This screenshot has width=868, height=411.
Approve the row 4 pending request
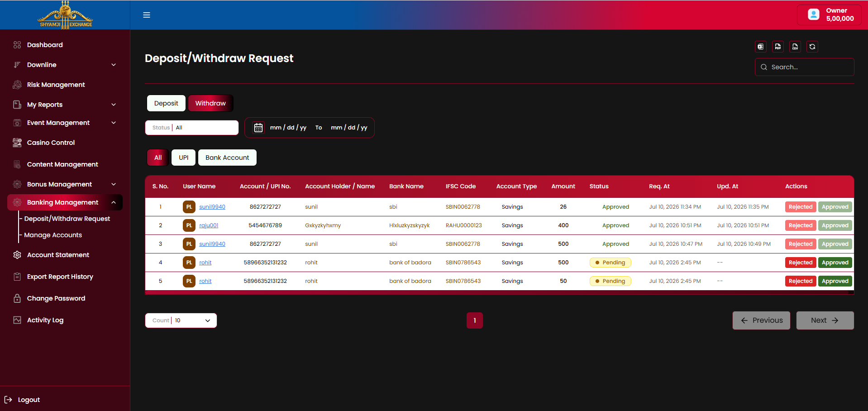(835, 263)
